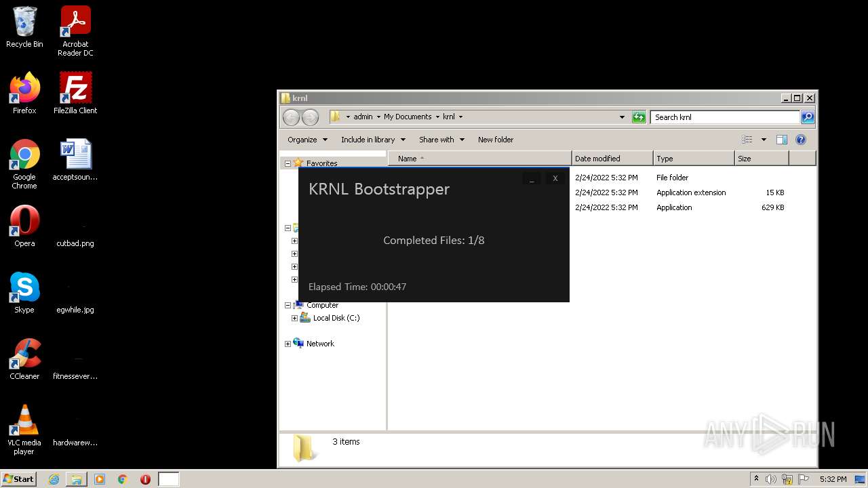Open the Share with dropdown
Viewport: 868px width, 488px height.
(441, 140)
